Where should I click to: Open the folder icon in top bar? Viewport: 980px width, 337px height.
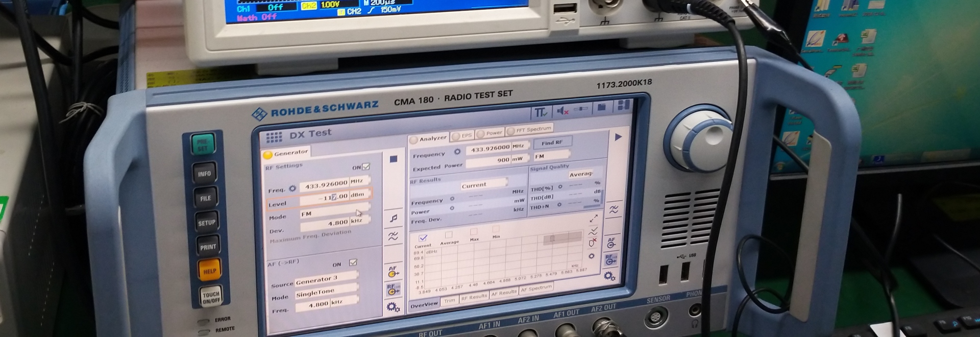pyautogui.click(x=602, y=107)
